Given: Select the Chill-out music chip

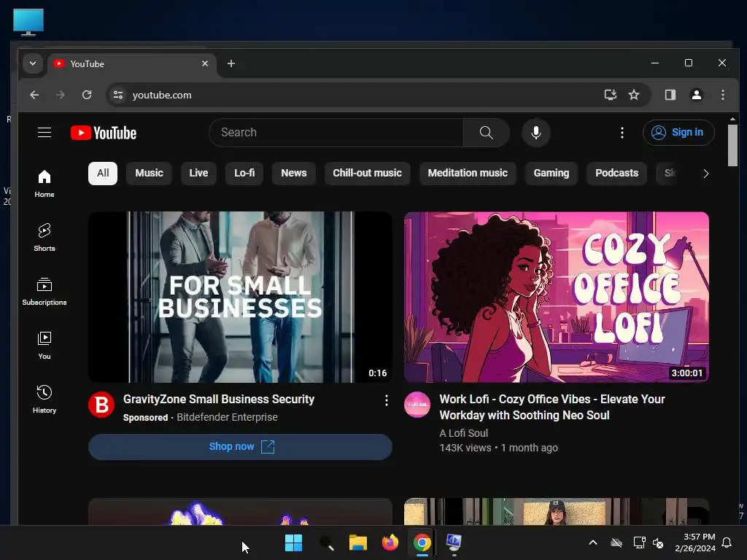Looking at the screenshot, I should tap(368, 173).
